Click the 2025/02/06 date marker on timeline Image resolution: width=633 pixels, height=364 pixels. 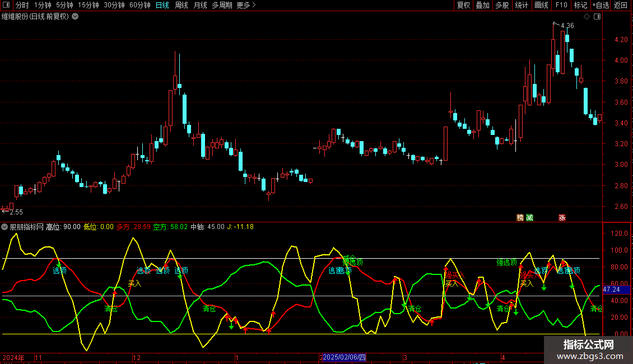coord(344,357)
